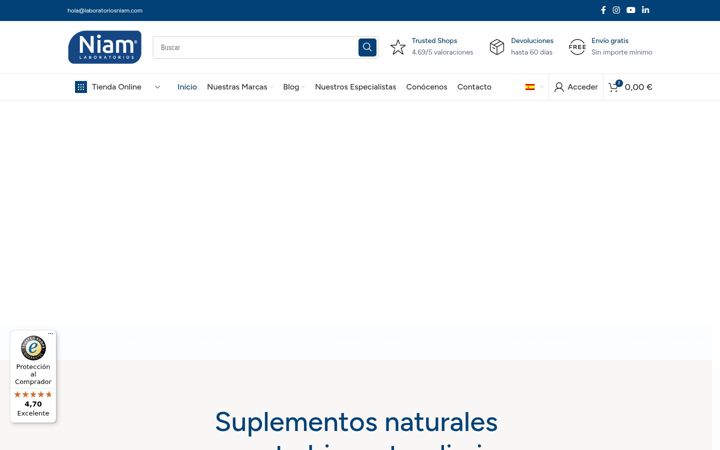This screenshot has height=450, width=720.
Task: Open the Blog menu item
Action: click(x=291, y=87)
